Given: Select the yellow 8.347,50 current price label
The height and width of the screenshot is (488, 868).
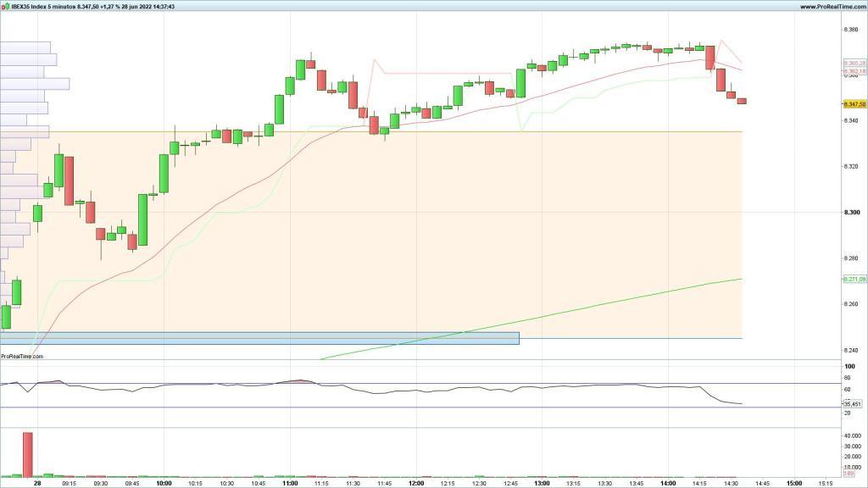Looking at the screenshot, I should pyautogui.click(x=854, y=104).
